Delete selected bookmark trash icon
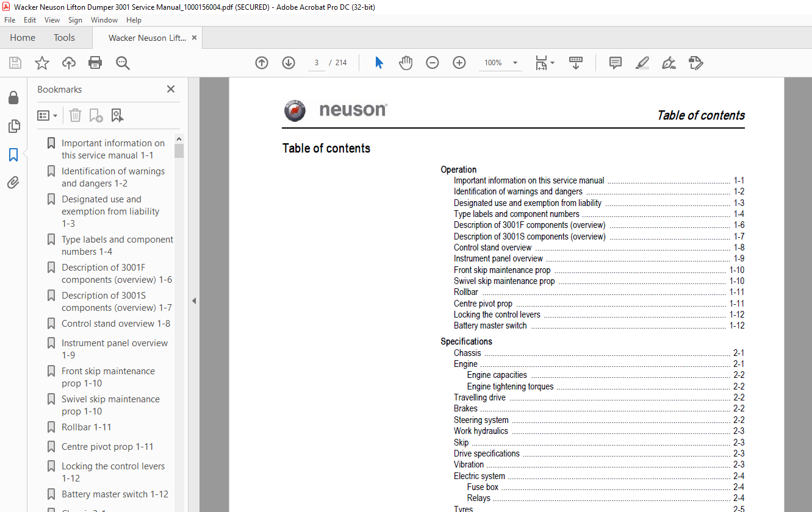812x512 pixels. pyautogui.click(x=75, y=115)
